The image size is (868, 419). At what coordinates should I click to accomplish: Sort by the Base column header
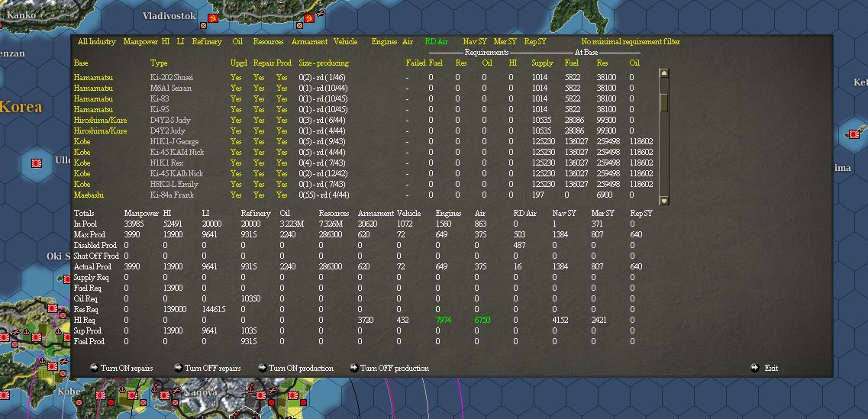(81, 63)
